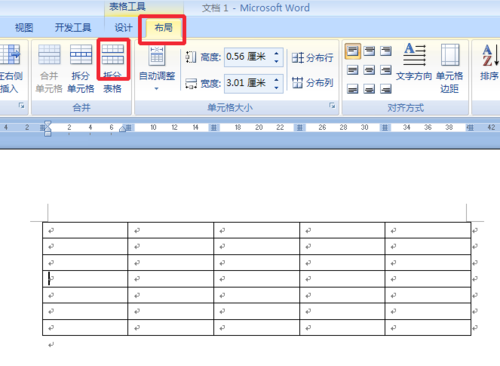Screen dimensions: 500x366
Task: Click 分布行 distribute rows button
Action: 312,57
